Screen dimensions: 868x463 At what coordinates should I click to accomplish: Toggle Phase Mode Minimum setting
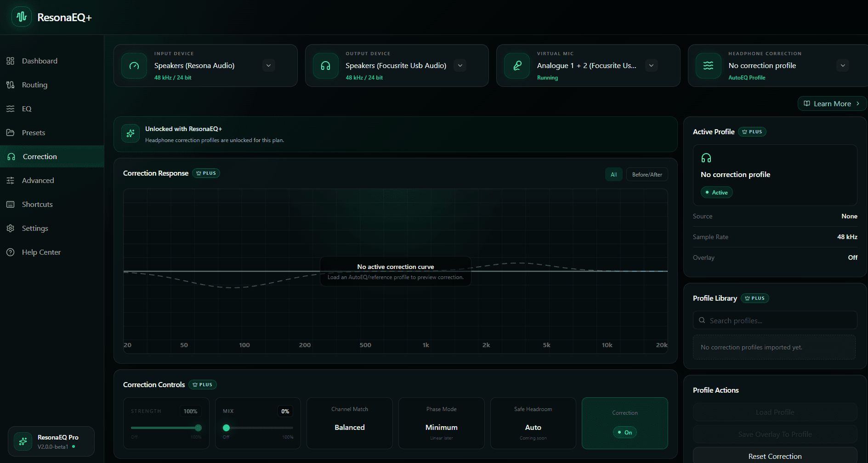[x=442, y=423]
